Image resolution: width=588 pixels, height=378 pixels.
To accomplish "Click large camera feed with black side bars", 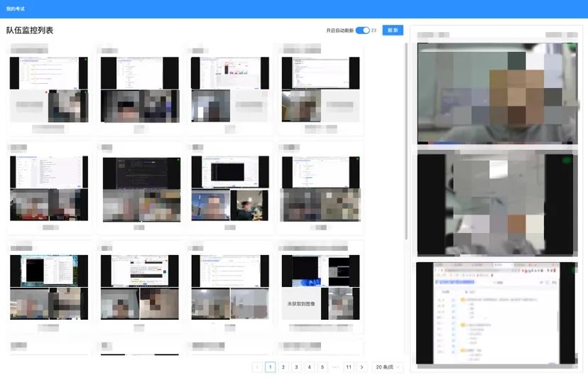I will (497, 205).
